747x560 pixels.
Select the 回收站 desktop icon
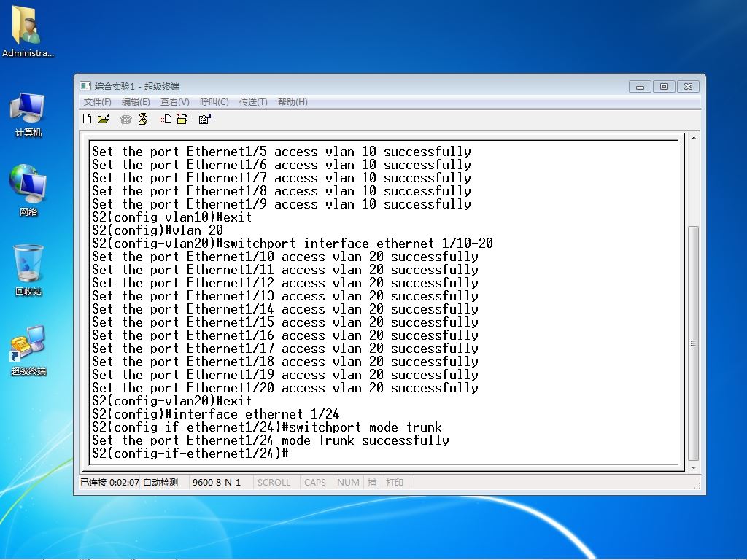coord(28,270)
